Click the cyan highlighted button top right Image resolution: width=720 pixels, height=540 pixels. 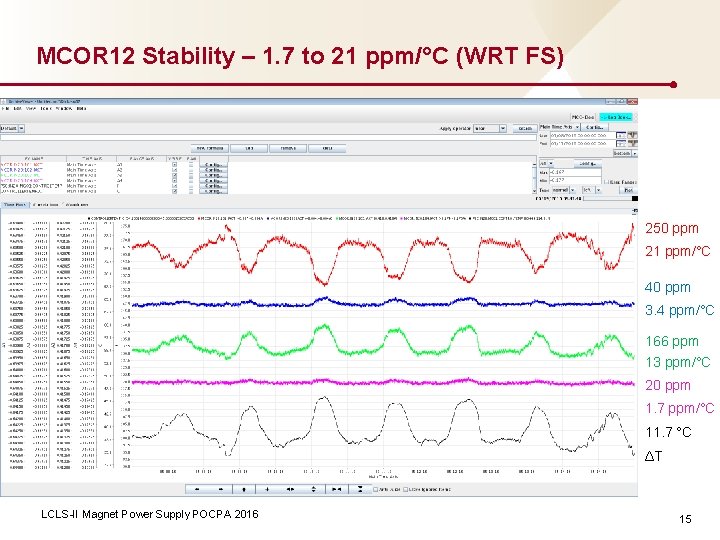616,117
